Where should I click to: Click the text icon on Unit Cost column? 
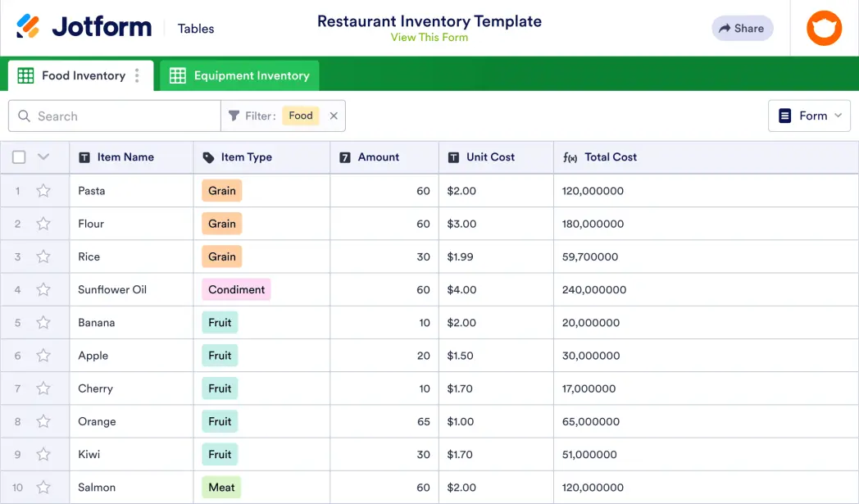(x=453, y=157)
